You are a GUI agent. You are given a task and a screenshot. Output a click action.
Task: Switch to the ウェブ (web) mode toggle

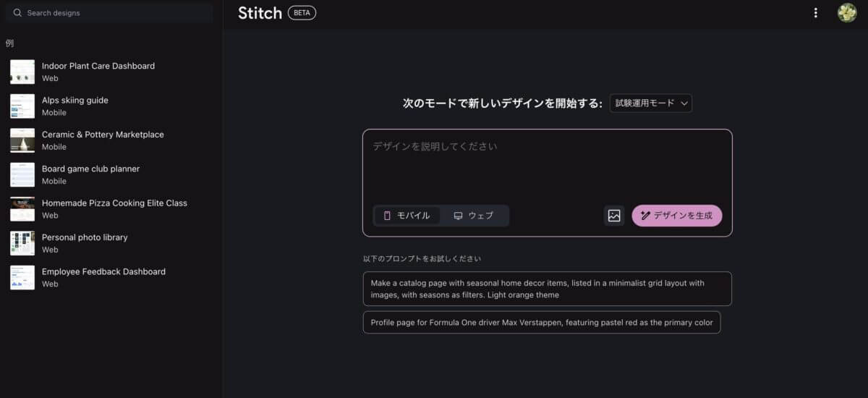[x=473, y=216]
